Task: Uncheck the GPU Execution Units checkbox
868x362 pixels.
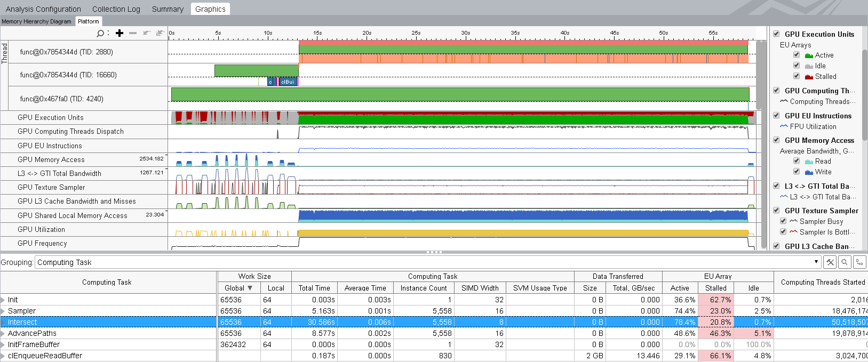Action: tap(776, 34)
